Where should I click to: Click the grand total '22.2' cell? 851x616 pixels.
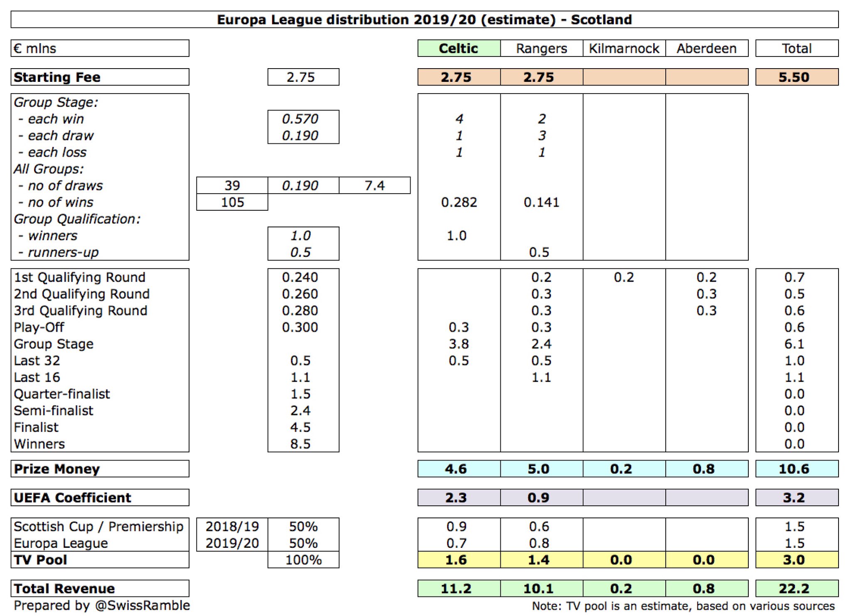click(x=797, y=589)
